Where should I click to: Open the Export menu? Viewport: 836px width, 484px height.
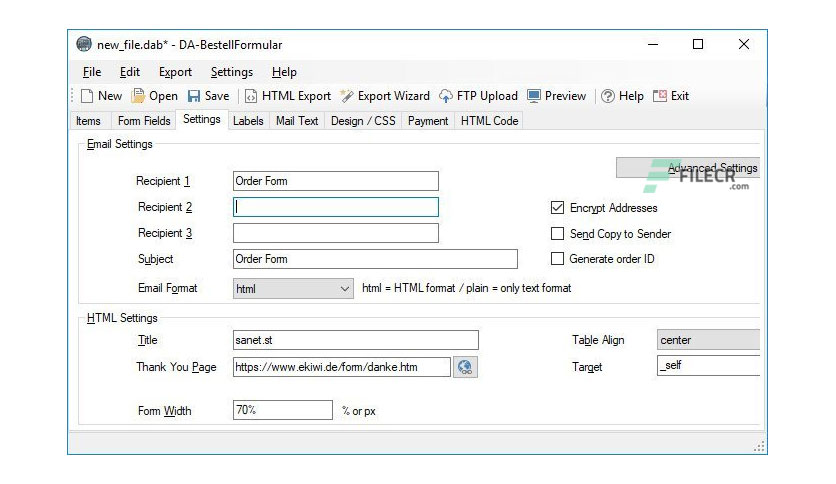coord(175,72)
